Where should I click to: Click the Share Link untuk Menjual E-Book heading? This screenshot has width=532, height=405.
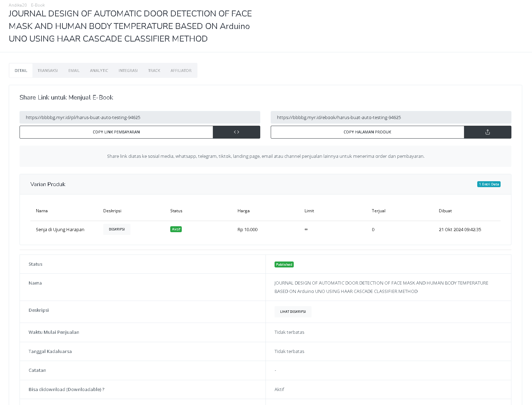pos(66,97)
